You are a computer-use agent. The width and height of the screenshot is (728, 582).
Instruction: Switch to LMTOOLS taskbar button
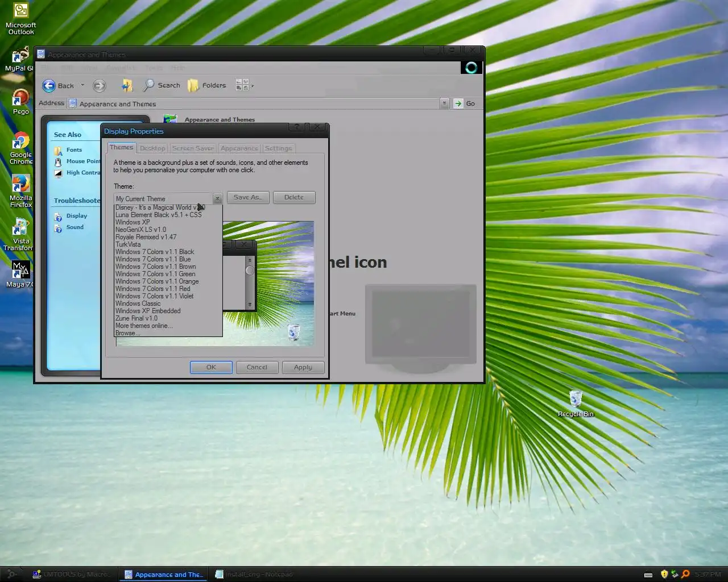pos(72,575)
